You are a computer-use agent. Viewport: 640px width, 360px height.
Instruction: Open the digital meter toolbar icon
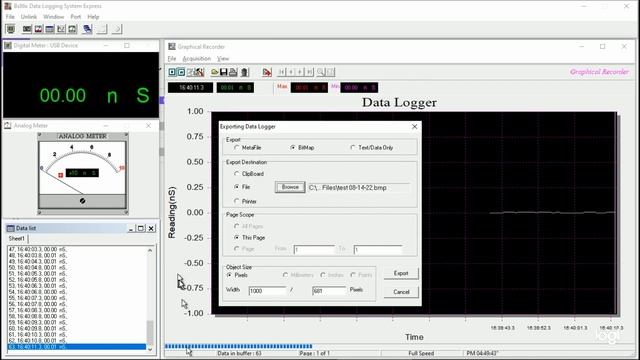[x=27, y=29]
